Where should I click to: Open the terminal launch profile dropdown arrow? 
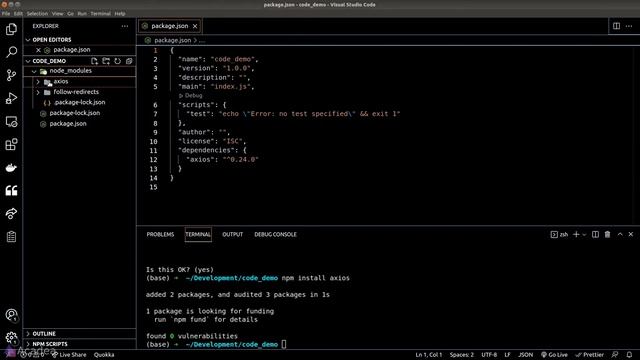tap(584, 235)
